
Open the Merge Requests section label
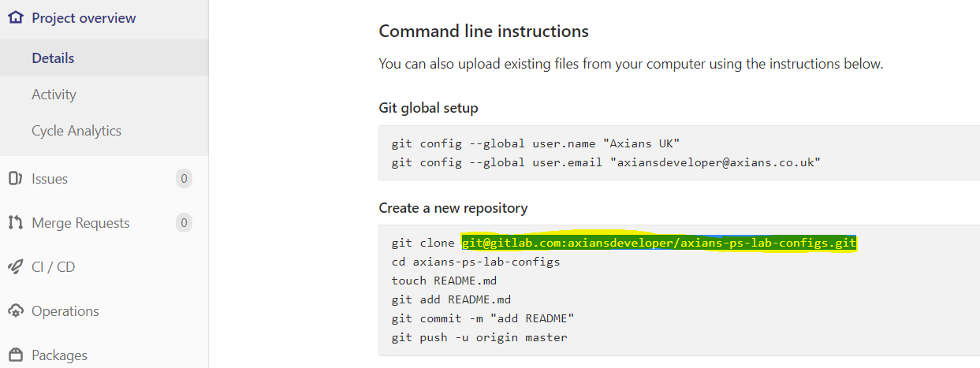tap(80, 223)
